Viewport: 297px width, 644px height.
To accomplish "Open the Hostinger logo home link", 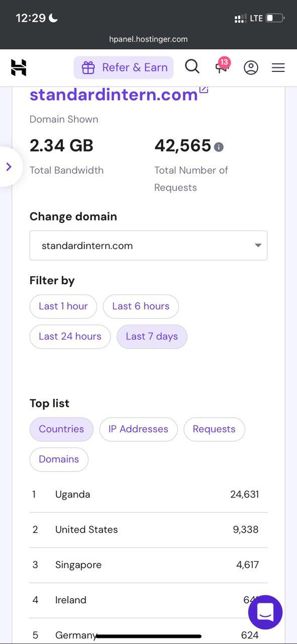I will point(19,67).
